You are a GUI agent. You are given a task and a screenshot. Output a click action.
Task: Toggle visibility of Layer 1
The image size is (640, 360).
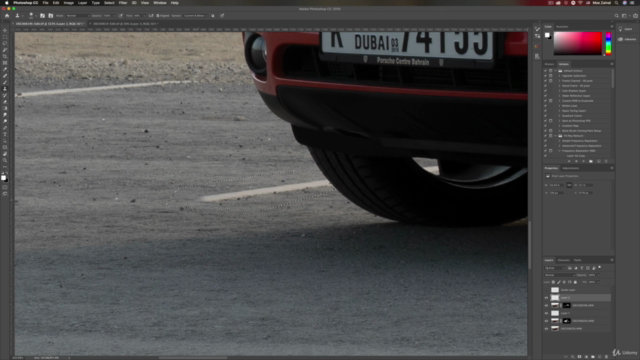[547, 313]
